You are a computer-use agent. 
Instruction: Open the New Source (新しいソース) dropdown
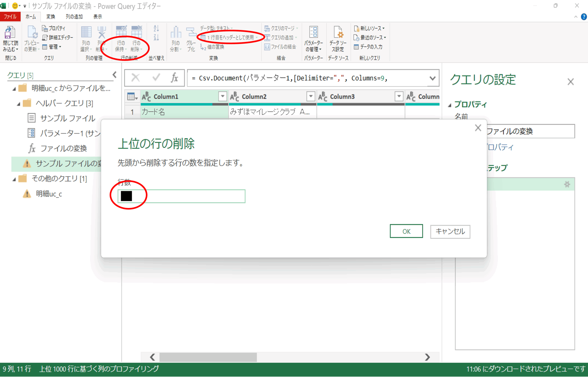[x=369, y=29]
